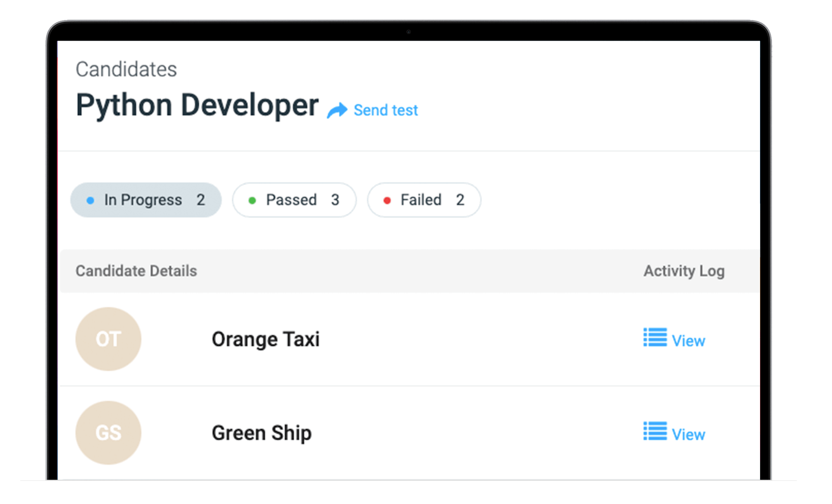832x504 pixels.
Task: Click the Candidate Details column header
Action: [x=136, y=271]
